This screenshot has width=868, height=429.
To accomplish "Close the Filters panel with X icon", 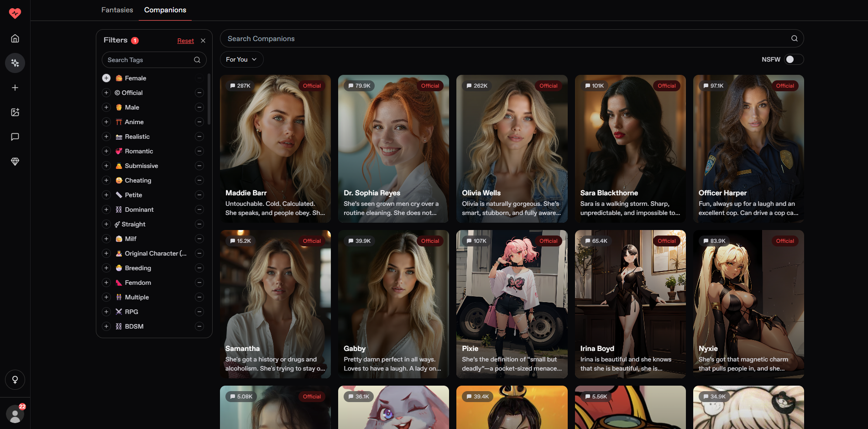I will [203, 41].
